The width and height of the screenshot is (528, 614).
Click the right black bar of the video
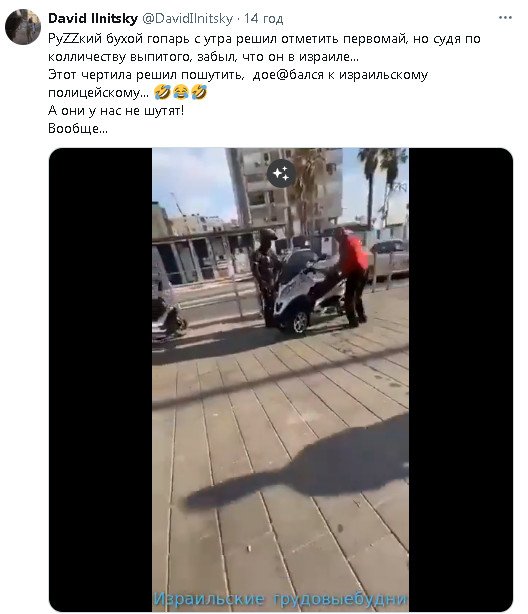coord(461,379)
